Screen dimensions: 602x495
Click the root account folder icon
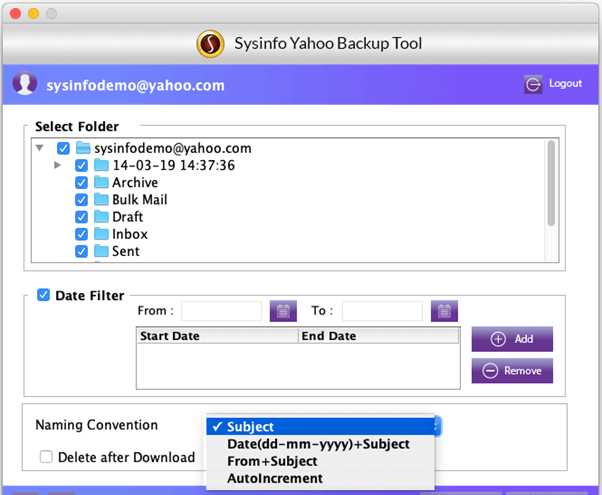pos(83,148)
